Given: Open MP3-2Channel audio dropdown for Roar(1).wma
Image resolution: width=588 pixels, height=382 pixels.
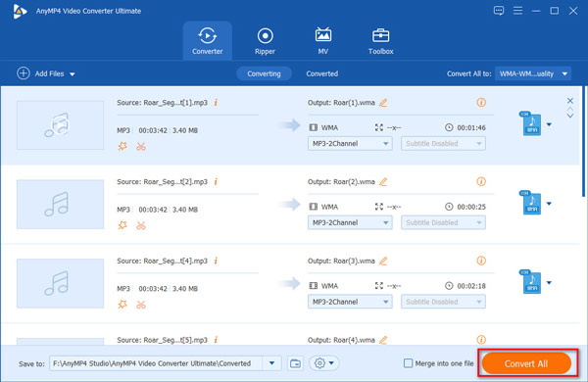Looking at the screenshot, I should [350, 144].
